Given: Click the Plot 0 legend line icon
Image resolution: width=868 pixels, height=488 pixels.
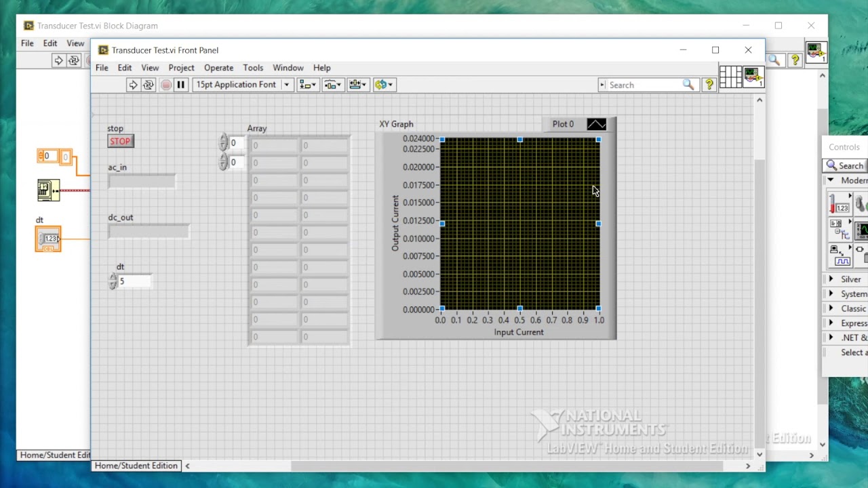Looking at the screenshot, I should click(x=597, y=124).
